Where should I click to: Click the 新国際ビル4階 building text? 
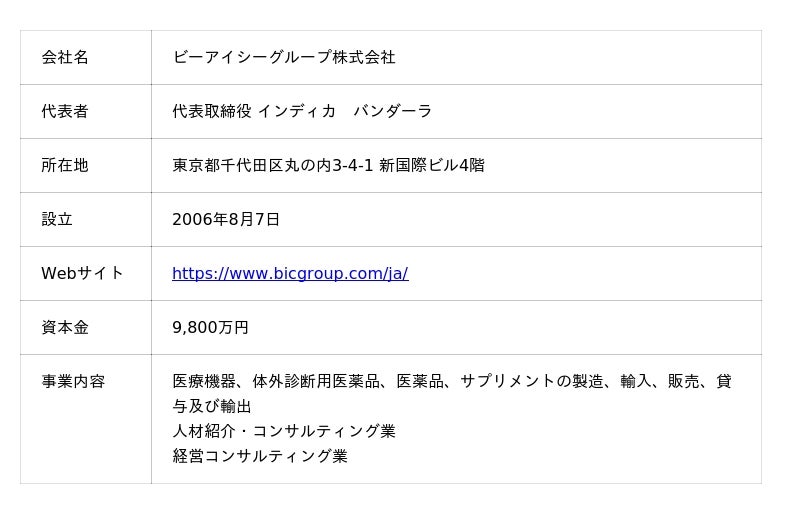432,166
